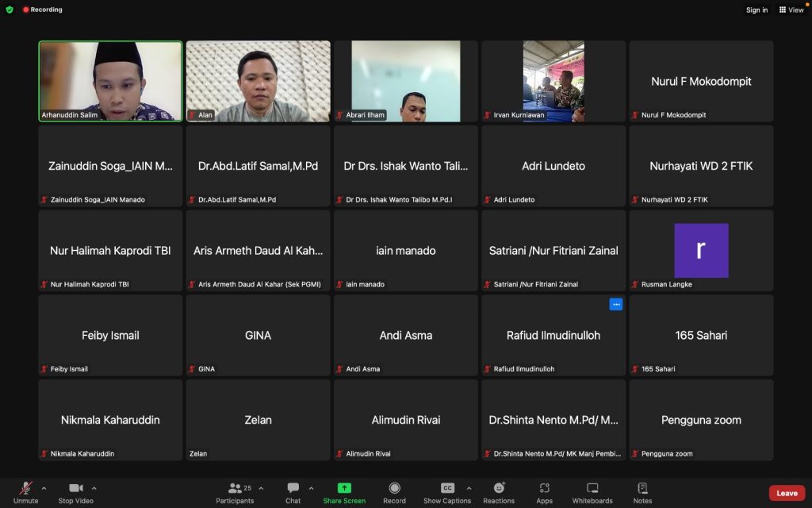
Task: Expand audio options arrow beside Unmute
Action: coord(44,488)
